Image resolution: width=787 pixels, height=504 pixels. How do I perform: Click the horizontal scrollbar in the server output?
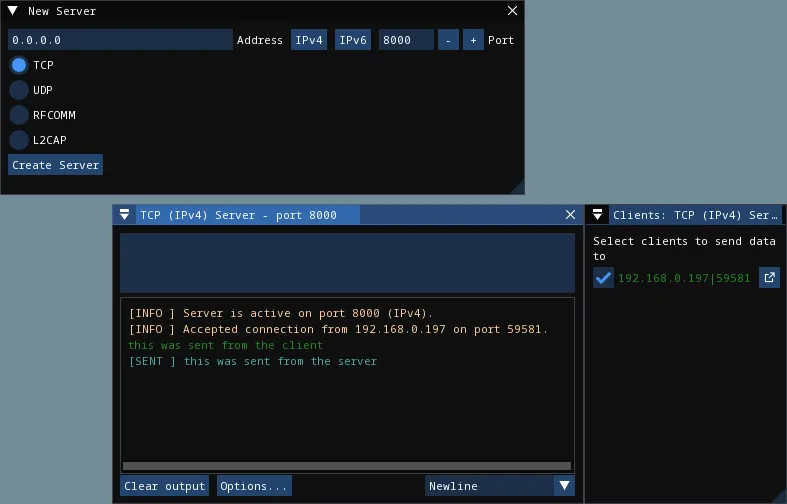point(347,466)
